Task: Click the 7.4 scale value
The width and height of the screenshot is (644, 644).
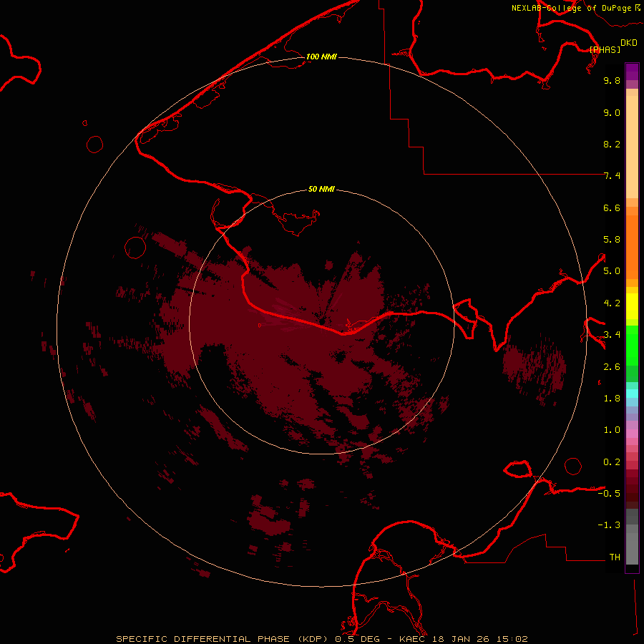Action: [x=612, y=176]
